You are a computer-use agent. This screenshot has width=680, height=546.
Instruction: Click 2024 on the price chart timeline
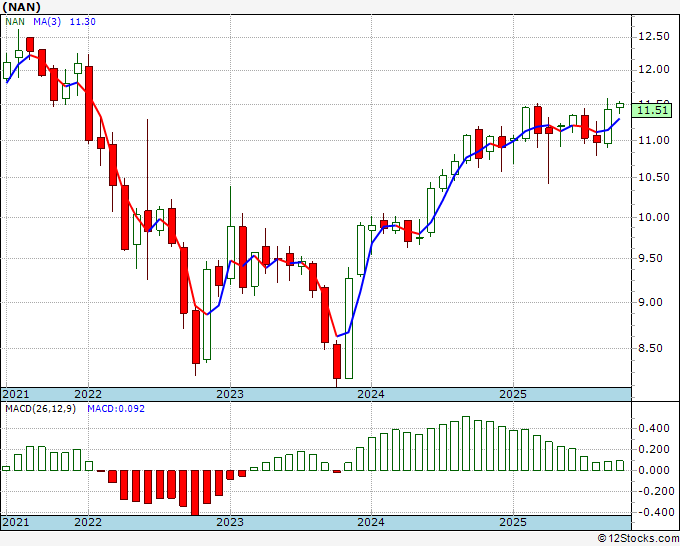point(371,394)
